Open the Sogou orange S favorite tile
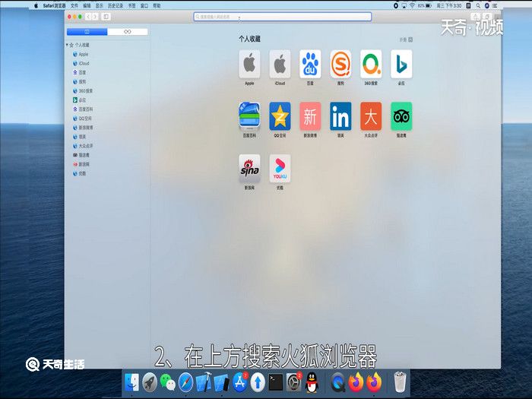Screen dimensions: 532x399 coord(340,64)
